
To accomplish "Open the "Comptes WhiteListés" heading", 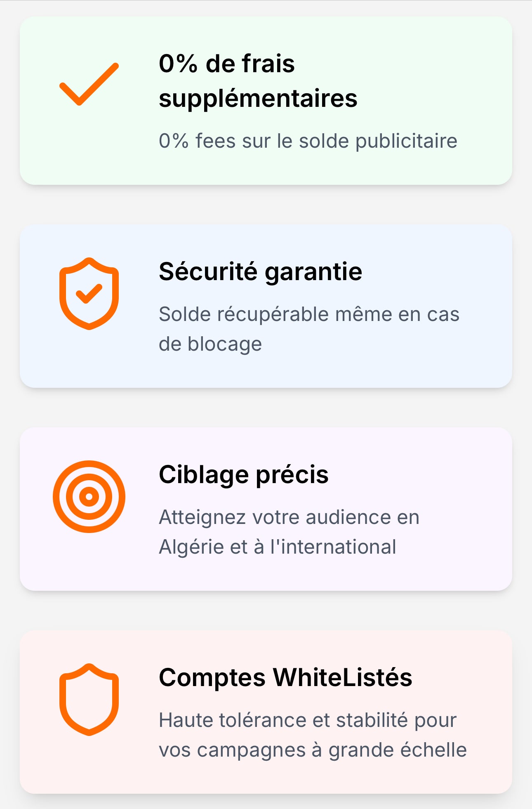I will point(285,677).
